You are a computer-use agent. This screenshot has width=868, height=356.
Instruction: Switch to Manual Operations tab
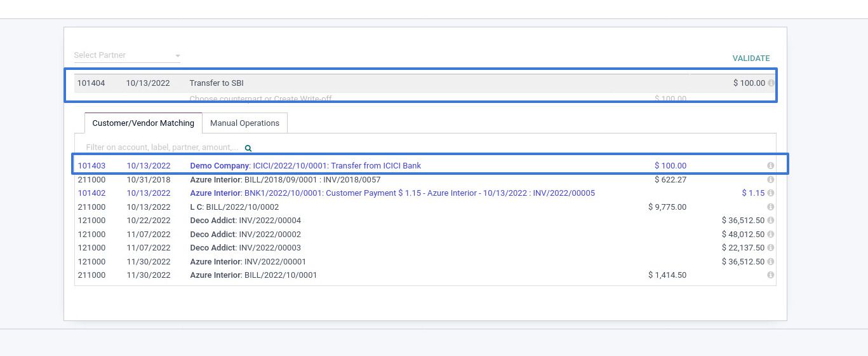click(244, 123)
